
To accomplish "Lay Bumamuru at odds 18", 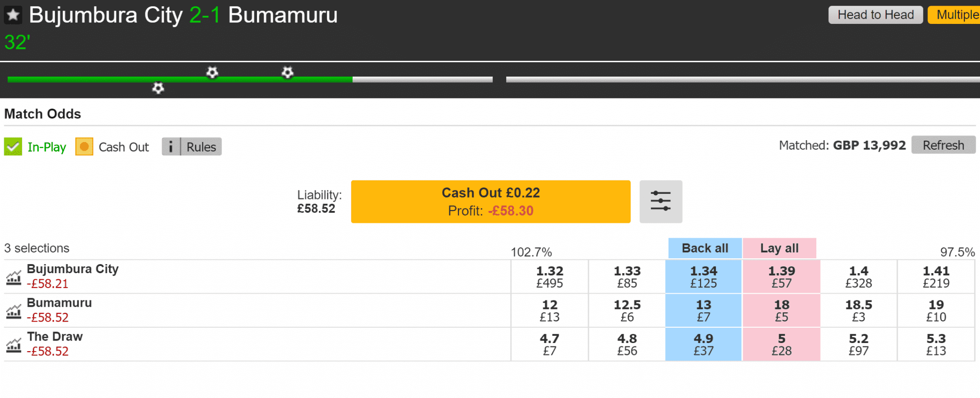I will (x=781, y=311).
